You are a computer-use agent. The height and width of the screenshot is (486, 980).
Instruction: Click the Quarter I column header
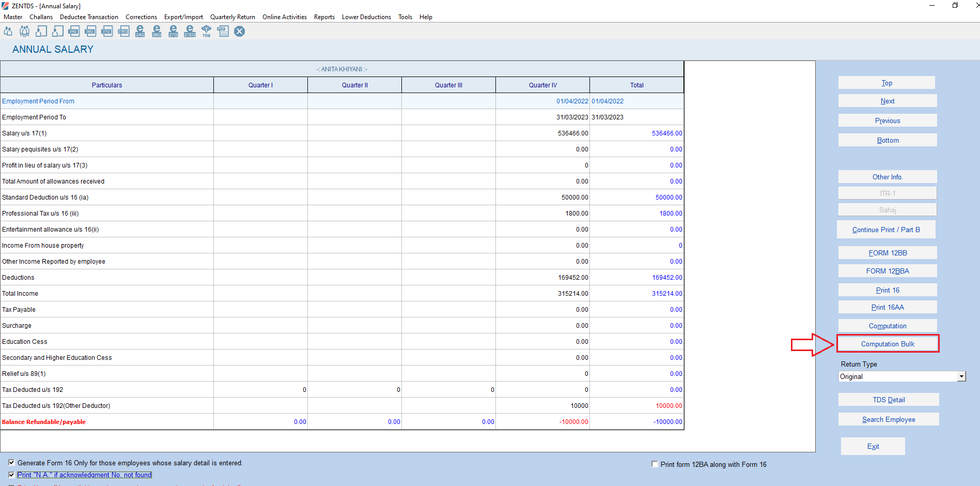tap(260, 85)
